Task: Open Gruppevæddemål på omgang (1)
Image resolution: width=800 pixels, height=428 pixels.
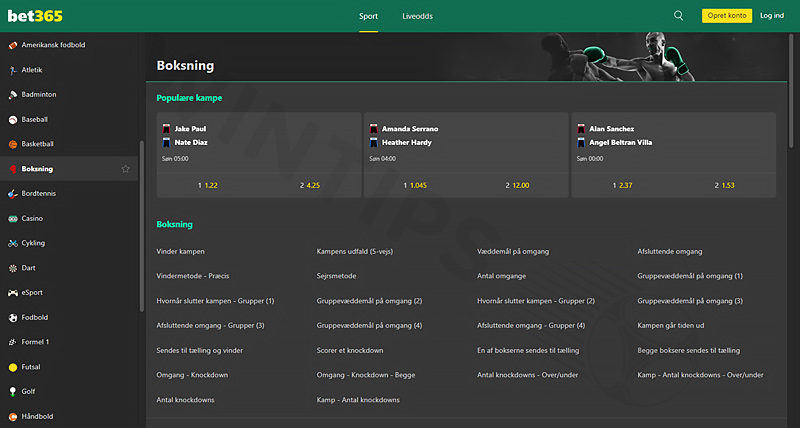Action: point(690,276)
